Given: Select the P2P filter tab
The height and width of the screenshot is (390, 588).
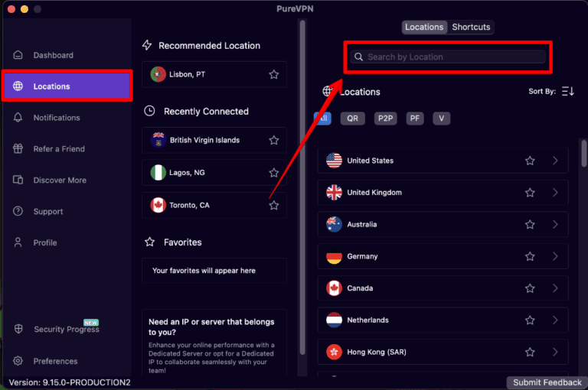Looking at the screenshot, I should (385, 119).
